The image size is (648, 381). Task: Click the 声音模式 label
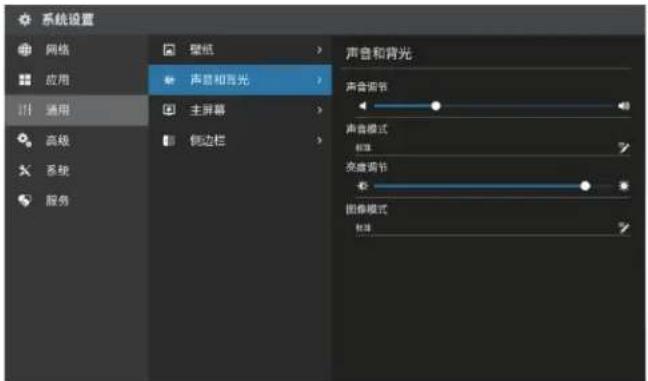367,129
